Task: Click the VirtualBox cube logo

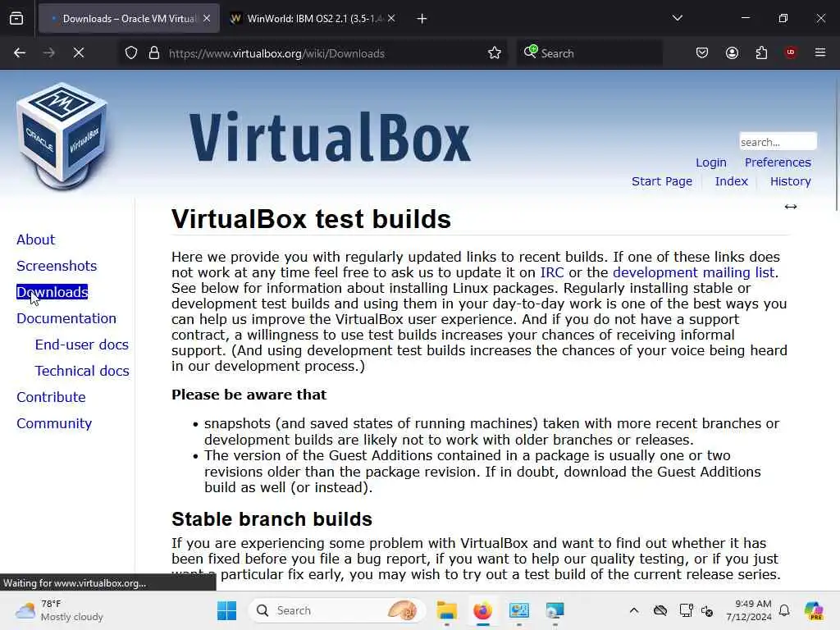Action: coord(62,136)
